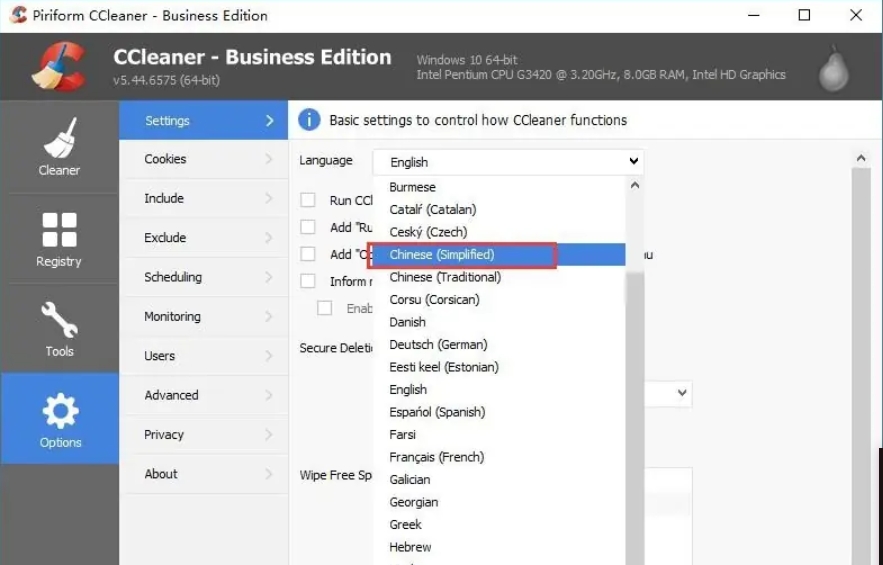Click the blue info icon

tap(310, 120)
